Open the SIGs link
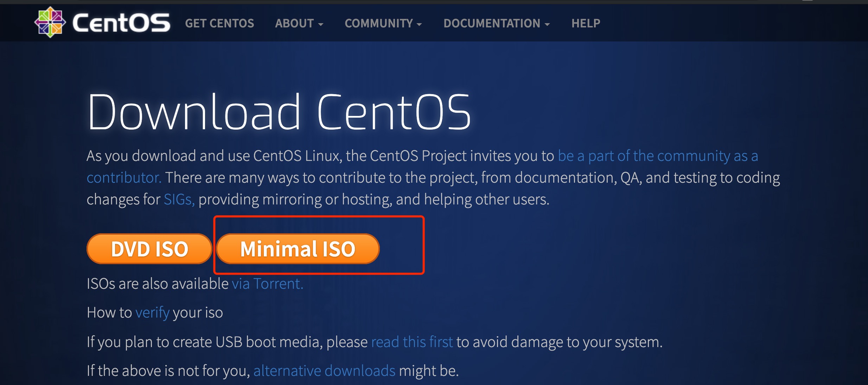Image resolution: width=868 pixels, height=385 pixels. [179, 200]
